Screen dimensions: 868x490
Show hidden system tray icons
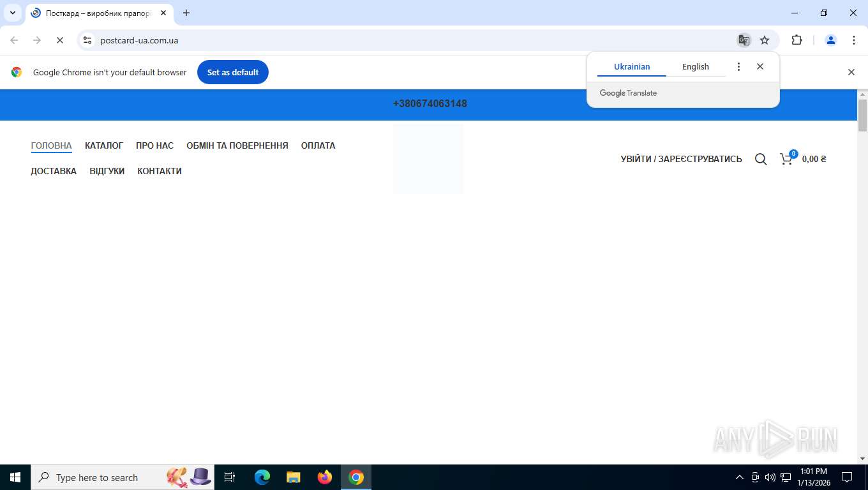pyautogui.click(x=740, y=477)
